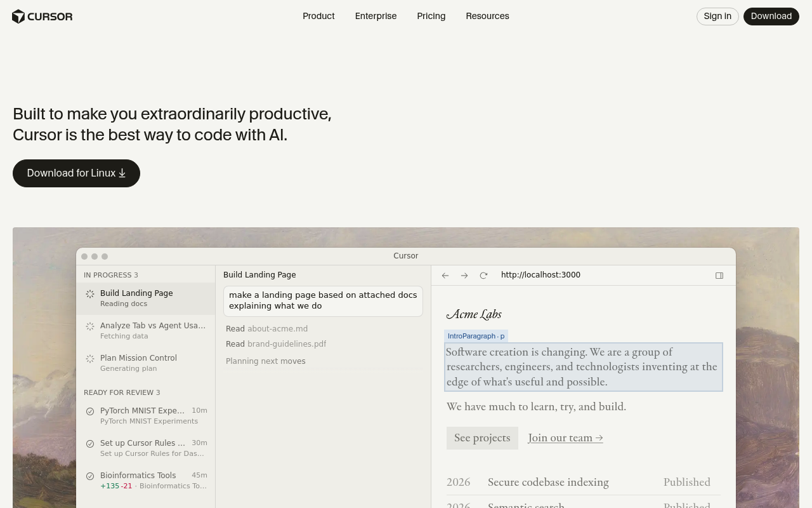The image size is (812, 508).
Task: Click check icon beside PyTorch MNIST task
Action: coord(90,411)
